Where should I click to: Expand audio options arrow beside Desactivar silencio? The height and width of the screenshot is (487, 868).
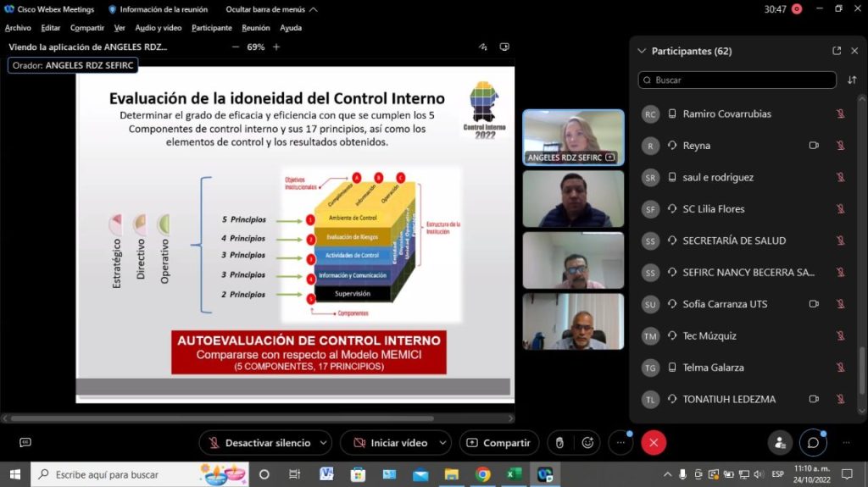click(x=321, y=442)
